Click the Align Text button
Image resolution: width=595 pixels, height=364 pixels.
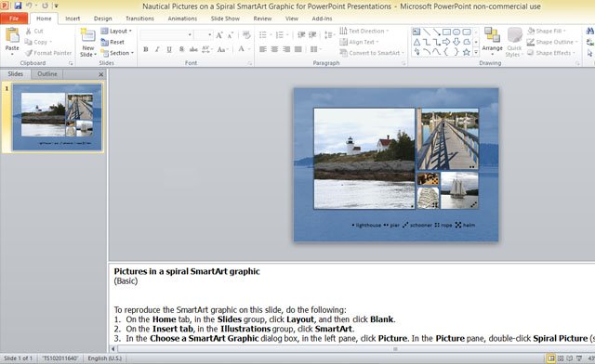[x=359, y=42]
